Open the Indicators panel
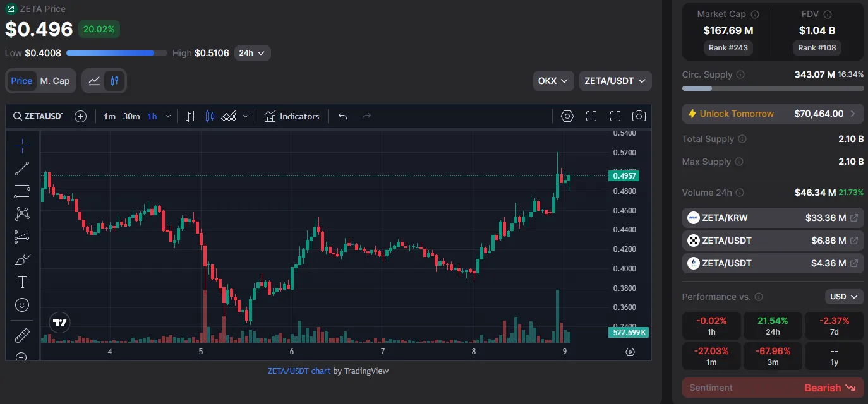The width and height of the screenshot is (868, 404). pos(292,116)
